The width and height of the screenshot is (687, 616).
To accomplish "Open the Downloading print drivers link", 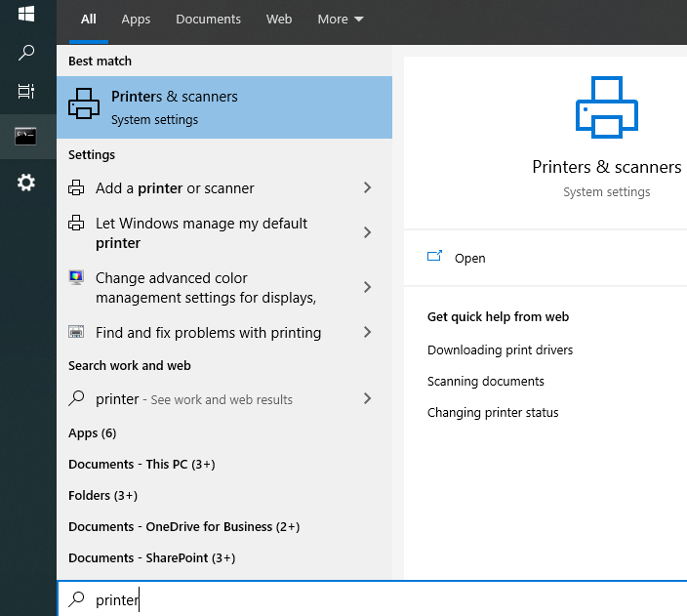I will [x=500, y=349].
